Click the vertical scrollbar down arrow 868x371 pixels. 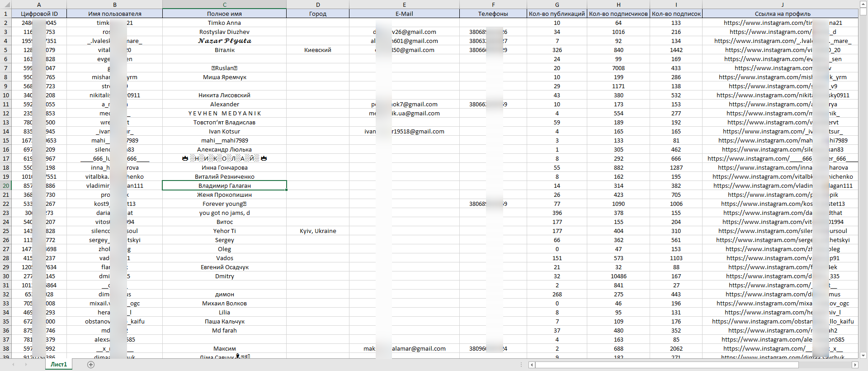(863, 356)
